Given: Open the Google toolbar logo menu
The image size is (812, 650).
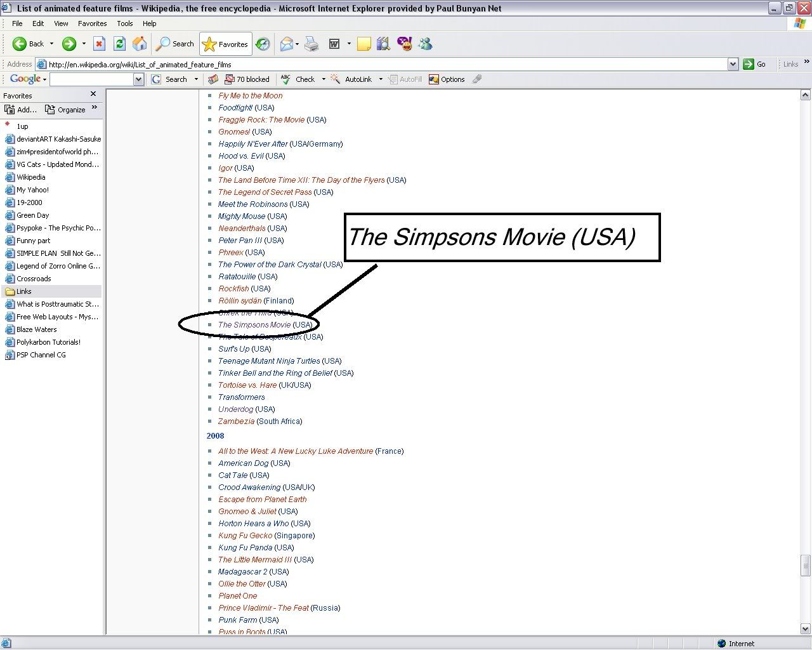Looking at the screenshot, I should coord(28,79).
